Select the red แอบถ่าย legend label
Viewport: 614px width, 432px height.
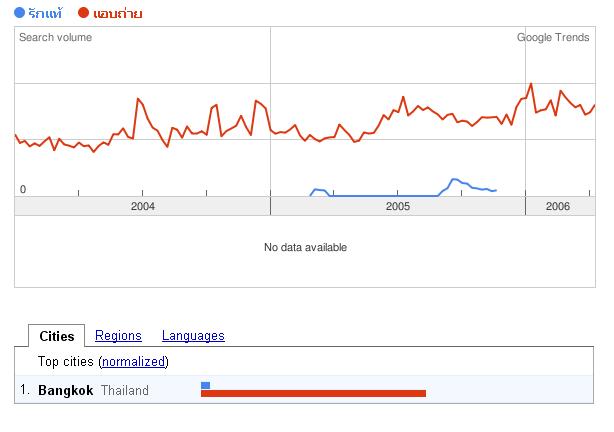coord(117,13)
